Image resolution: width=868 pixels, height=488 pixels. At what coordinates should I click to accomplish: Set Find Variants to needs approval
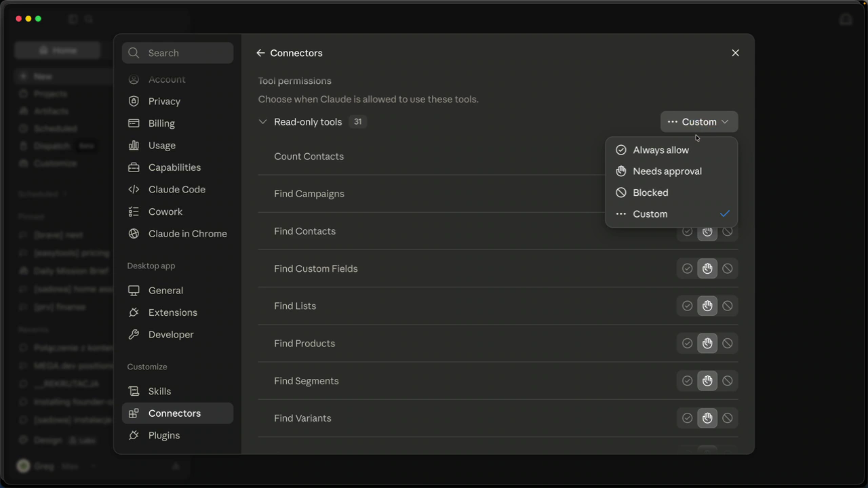point(707,418)
